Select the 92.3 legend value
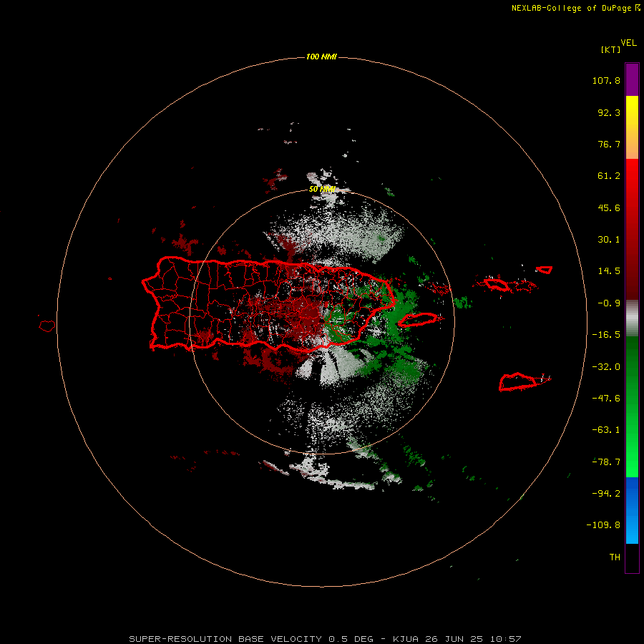Viewport: 644px width, 644px height. pyautogui.click(x=609, y=112)
